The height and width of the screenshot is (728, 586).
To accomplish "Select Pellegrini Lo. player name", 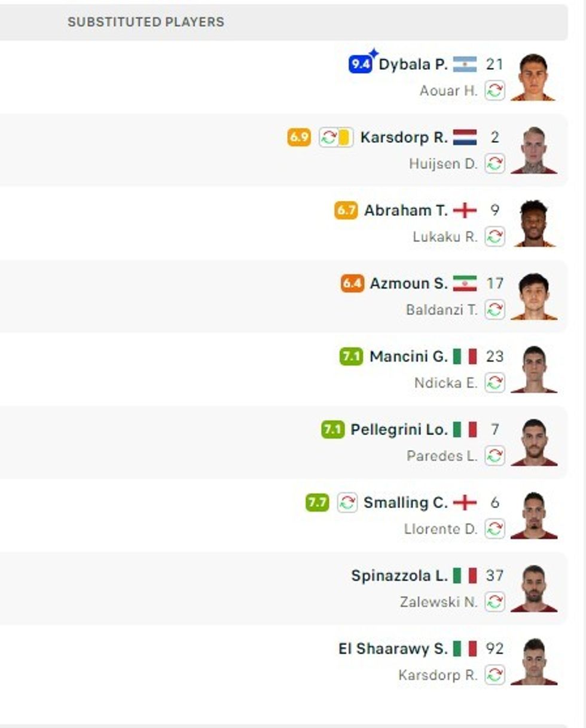I will tap(399, 430).
